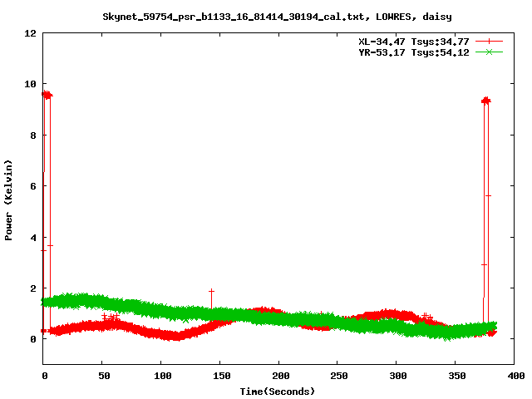Click the y-axis tick label 10

tap(30, 84)
